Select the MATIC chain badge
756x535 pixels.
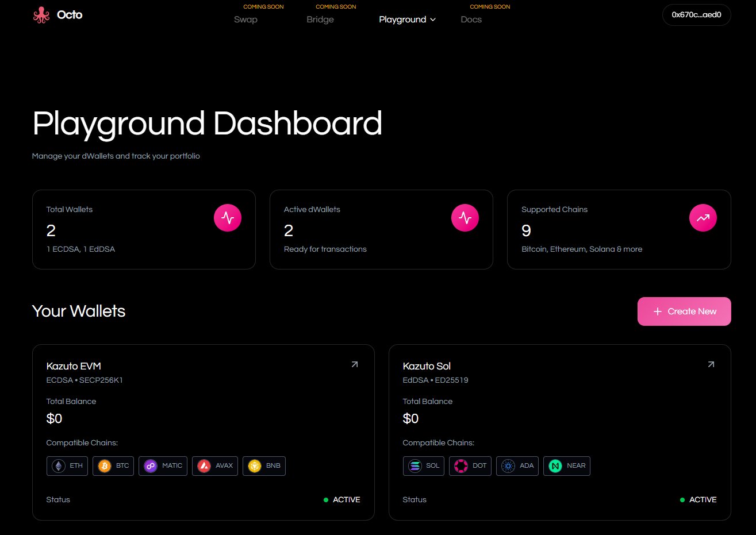point(163,466)
